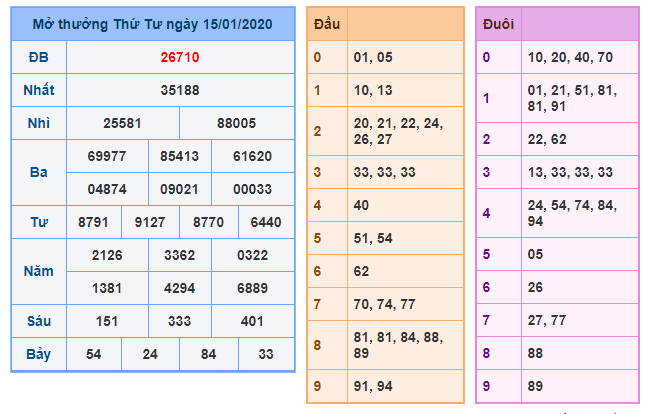The image size is (650, 414).
Task: Click the 'ĐB' row label
Action: tap(38, 57)
